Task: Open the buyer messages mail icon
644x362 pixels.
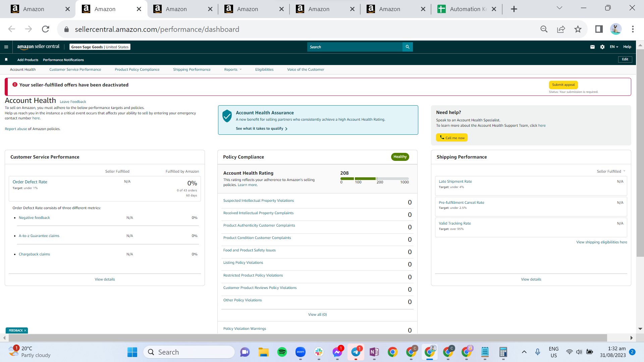Action: tap(592, 47)
